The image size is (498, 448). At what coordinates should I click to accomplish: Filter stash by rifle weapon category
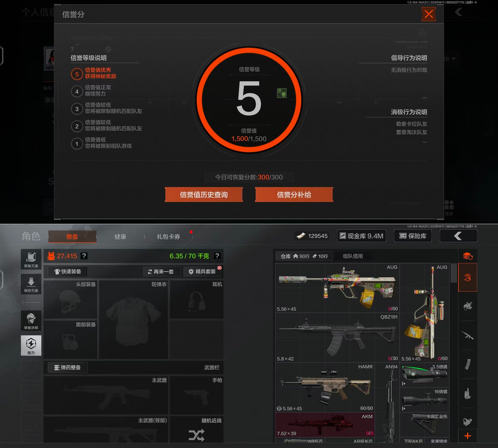click(x=467, y=335)
